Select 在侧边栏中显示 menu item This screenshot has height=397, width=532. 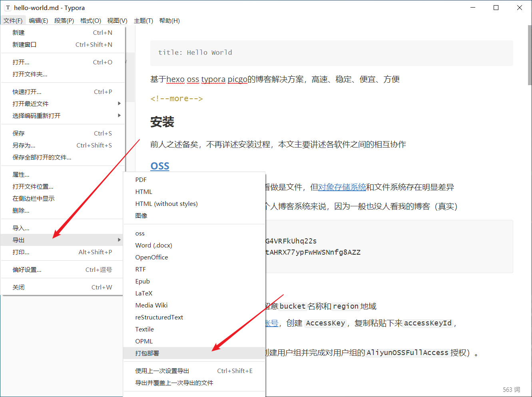(34, 199)
